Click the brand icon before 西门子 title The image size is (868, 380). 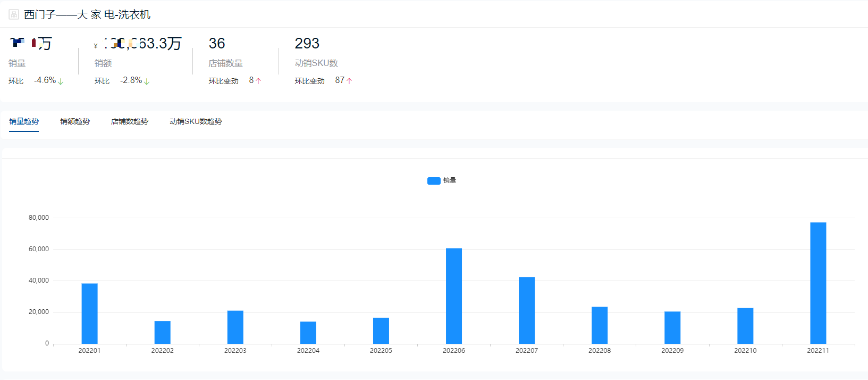coord(14,14)
